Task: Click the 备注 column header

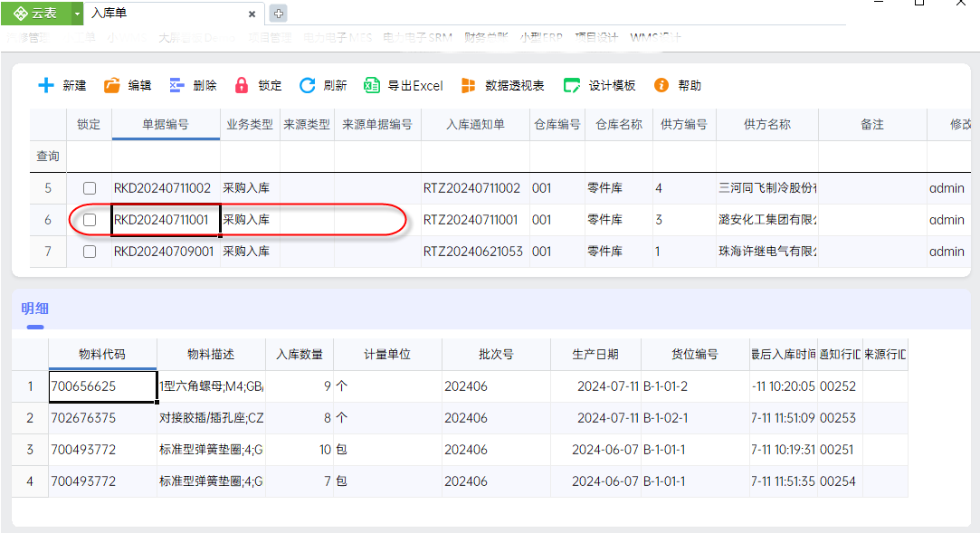Action: [872, 124]
